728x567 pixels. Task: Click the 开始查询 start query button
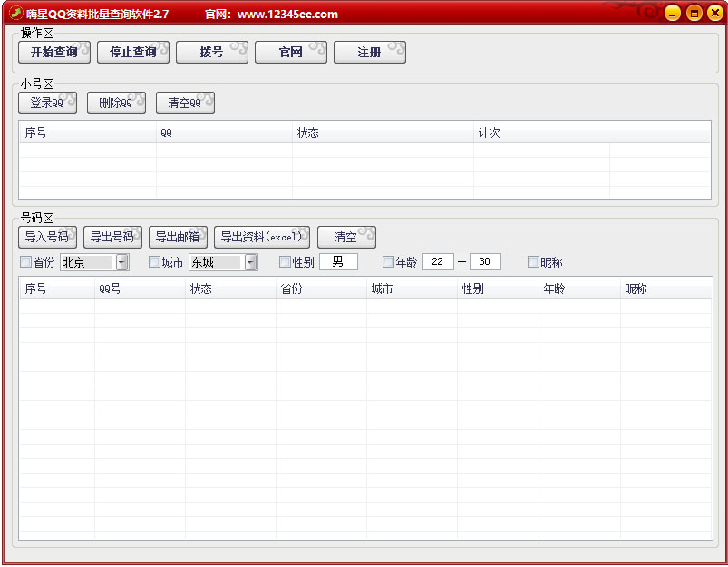54,53
